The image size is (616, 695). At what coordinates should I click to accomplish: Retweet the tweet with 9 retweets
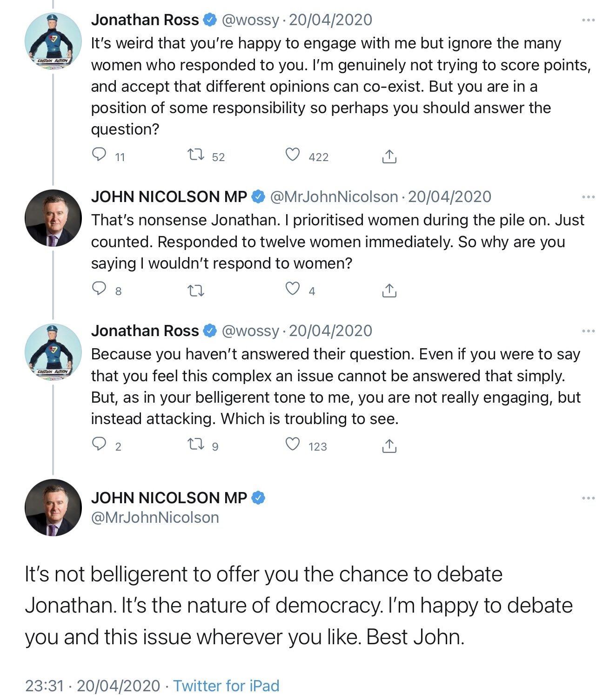[x=195, y=444]
